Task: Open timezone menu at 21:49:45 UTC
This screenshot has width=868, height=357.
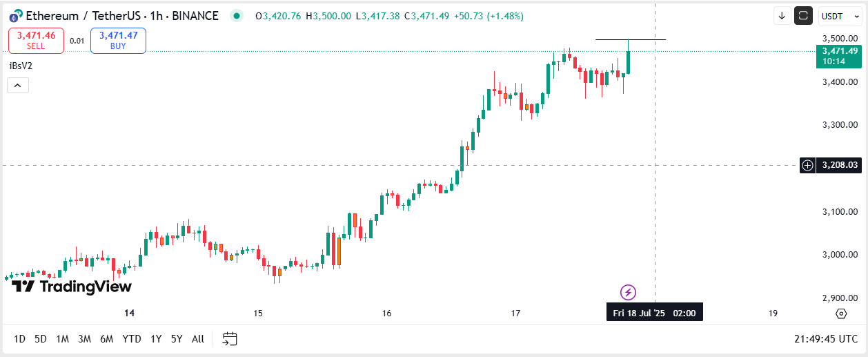Action: tap(826, 339)
